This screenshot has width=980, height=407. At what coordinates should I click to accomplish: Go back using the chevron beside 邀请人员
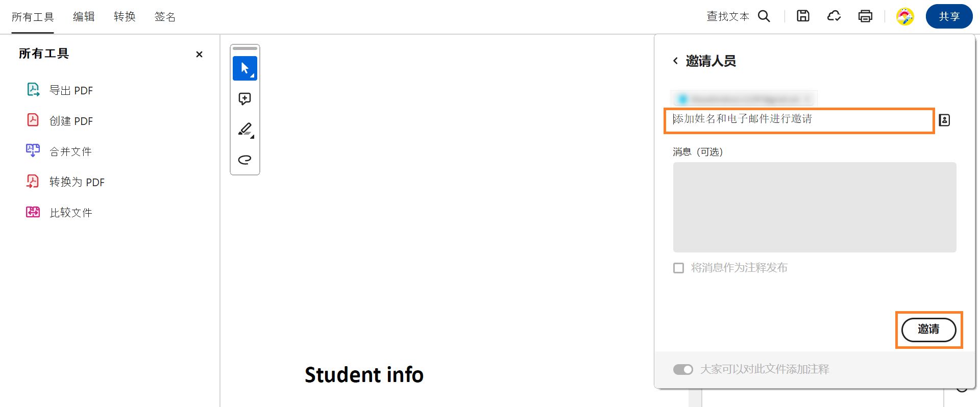click(x=675, y=61)
